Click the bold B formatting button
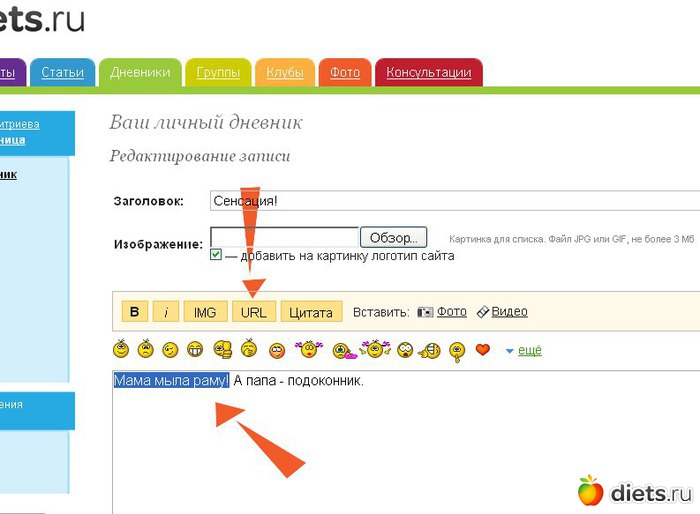 134,312
